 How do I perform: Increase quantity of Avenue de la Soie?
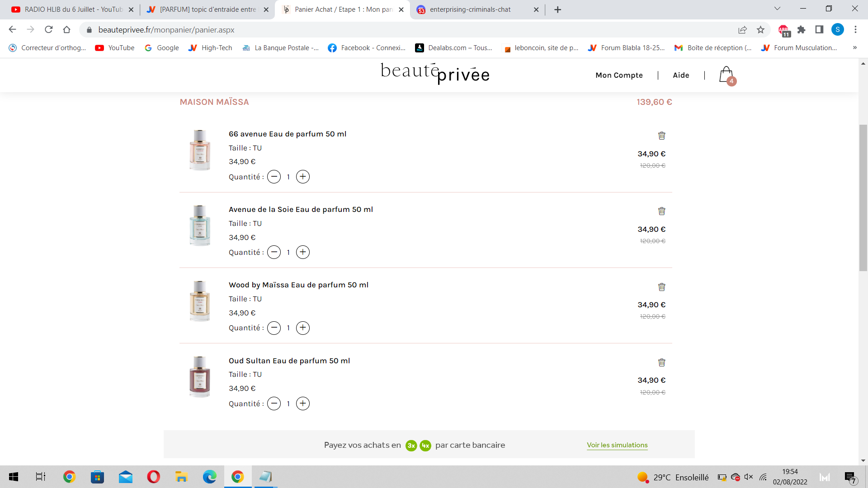[303, 252]
